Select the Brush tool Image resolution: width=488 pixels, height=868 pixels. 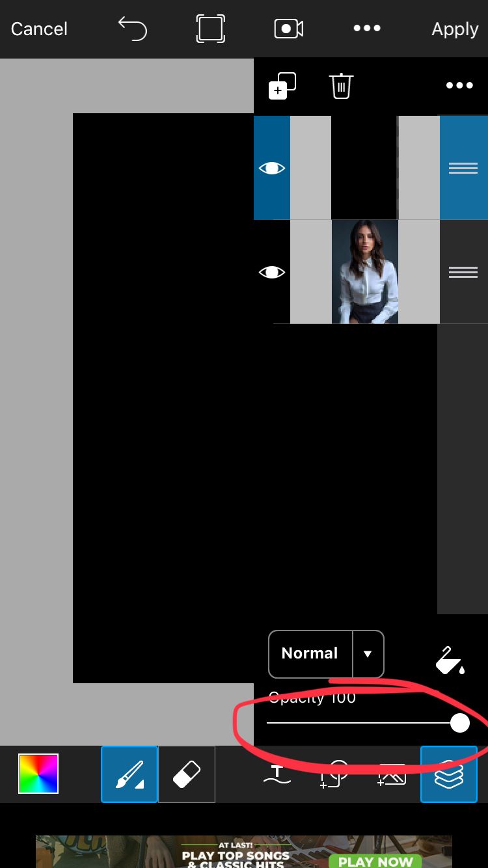(x=129, y=774)
